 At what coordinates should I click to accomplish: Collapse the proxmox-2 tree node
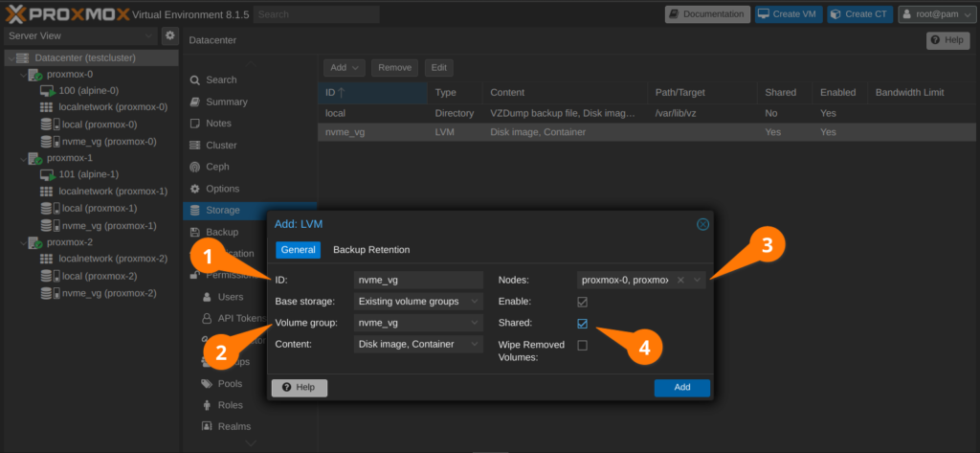23,242
